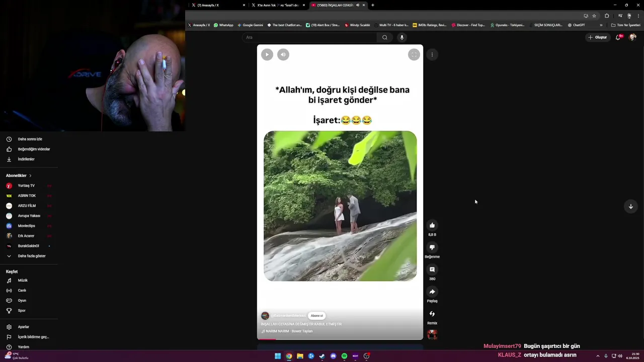Open Spotify from taskbar

pos(344,356)
